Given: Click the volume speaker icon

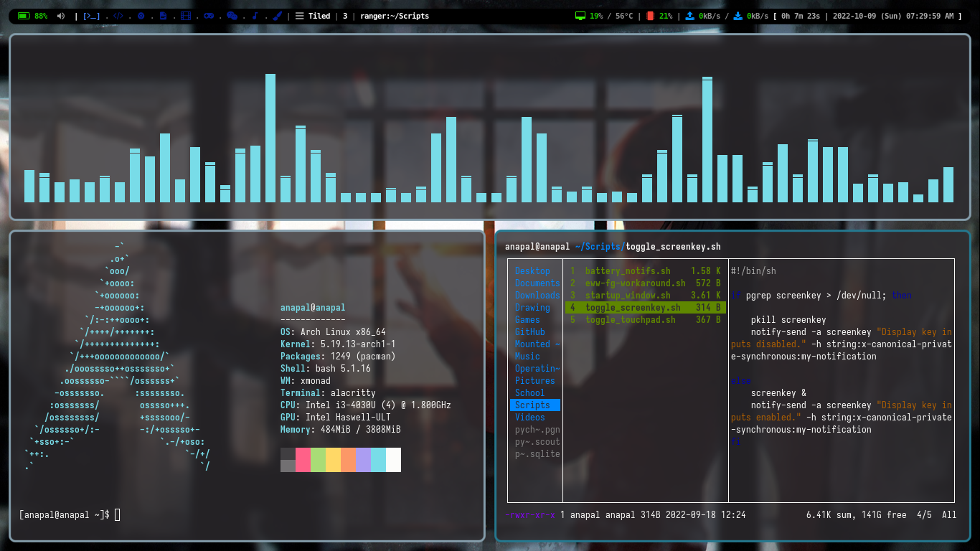Looking at the screenshot, I should pos(60,16).
